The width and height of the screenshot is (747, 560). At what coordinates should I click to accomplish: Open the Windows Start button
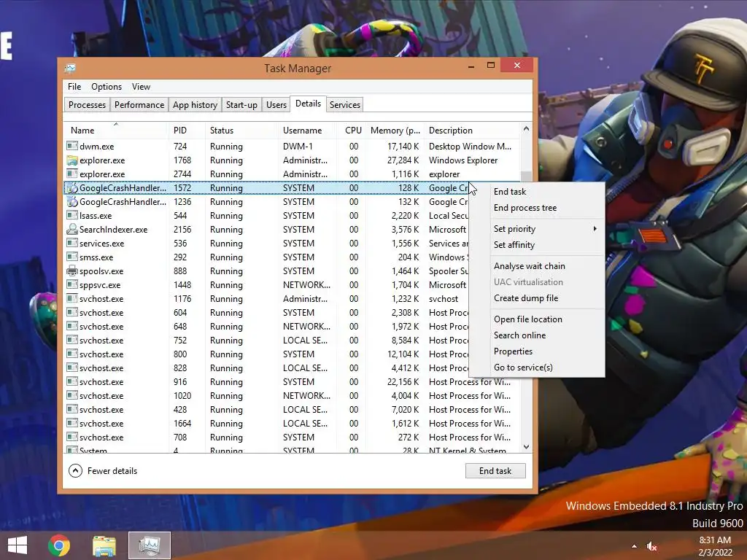18,545
